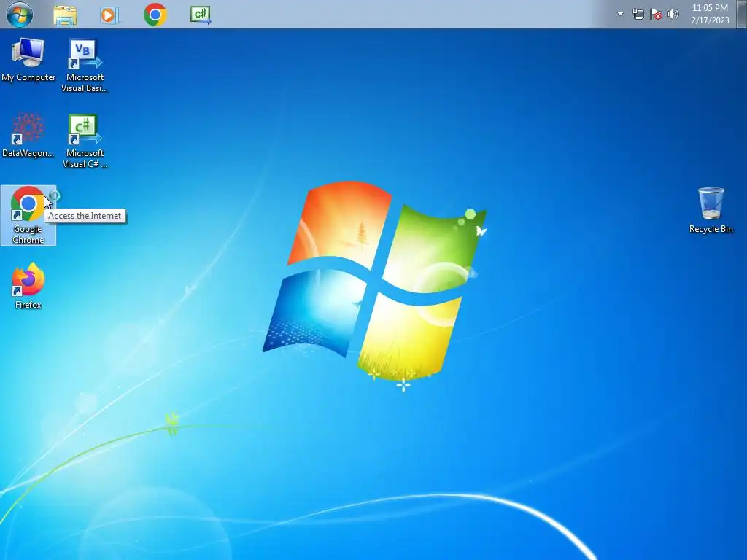Open Windows Explorer from taskbar
The image size is (747, 560).
65,15
